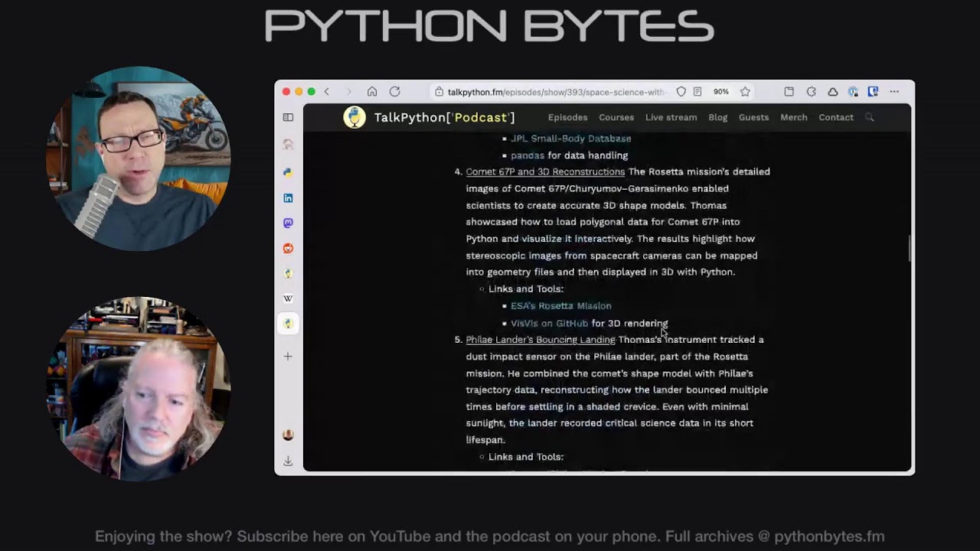Image resolution: width=980 pixels, height=551 pixels.
Task: Click the TalkPython Podcast logo
Action: click(x=354, y=117)
